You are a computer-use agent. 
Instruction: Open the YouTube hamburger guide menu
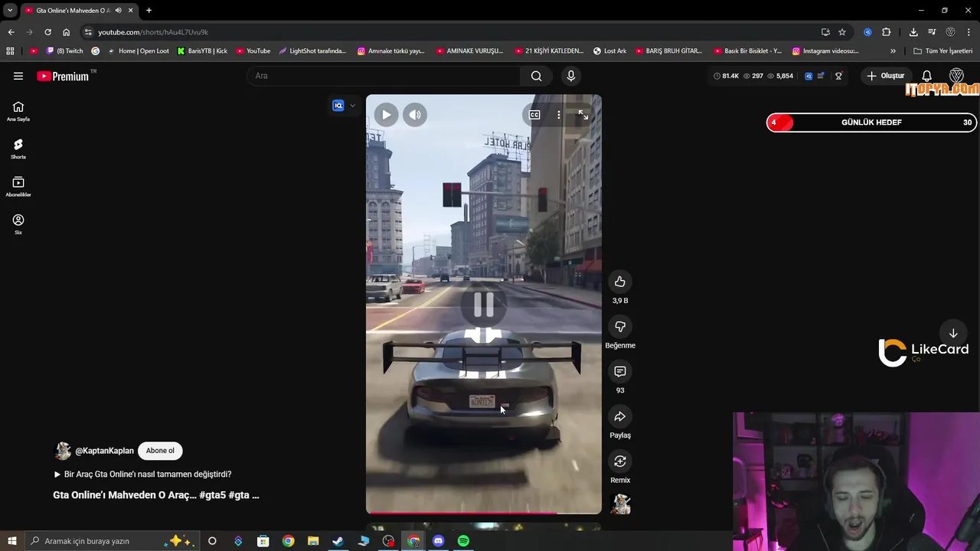point(18,76)
